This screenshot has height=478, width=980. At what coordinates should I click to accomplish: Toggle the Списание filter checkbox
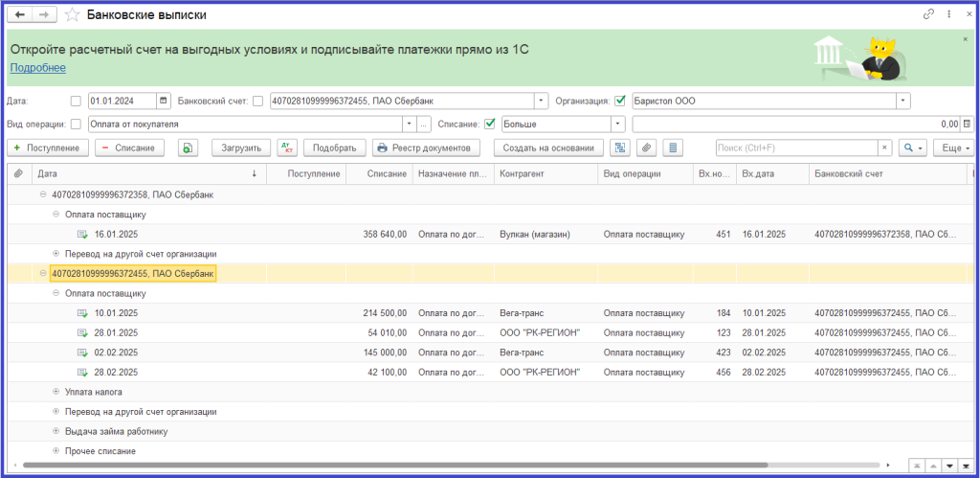pos(490,125)
